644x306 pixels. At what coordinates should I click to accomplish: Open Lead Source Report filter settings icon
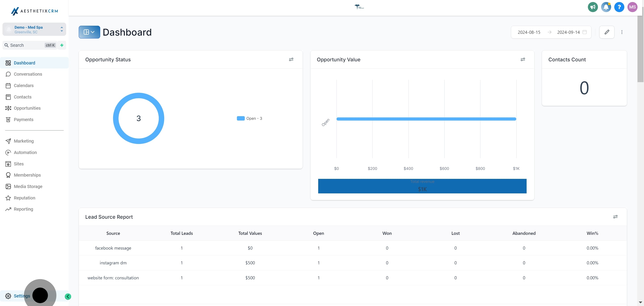click(x=615, y=217)
